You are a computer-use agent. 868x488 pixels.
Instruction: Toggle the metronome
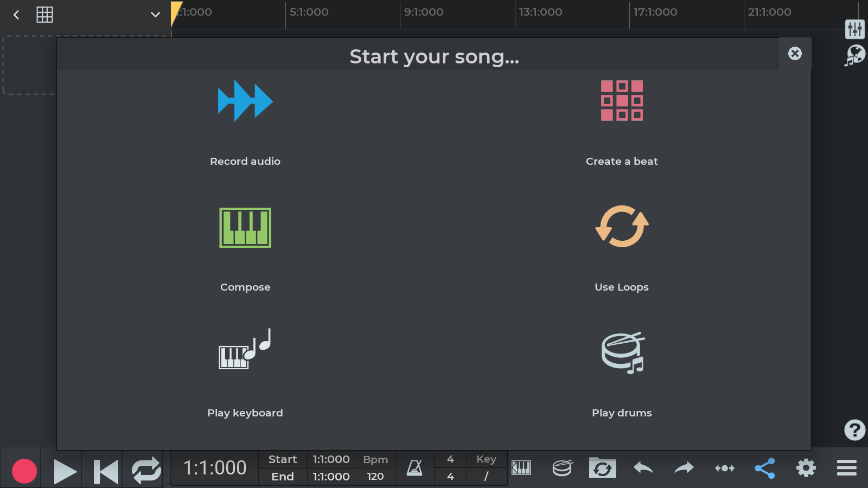click(x=414, y=468)
